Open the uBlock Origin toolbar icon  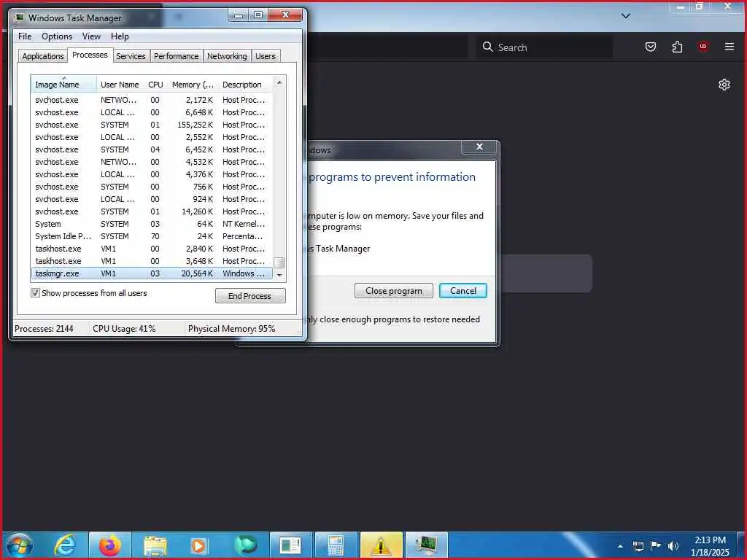tap(703, 46)
